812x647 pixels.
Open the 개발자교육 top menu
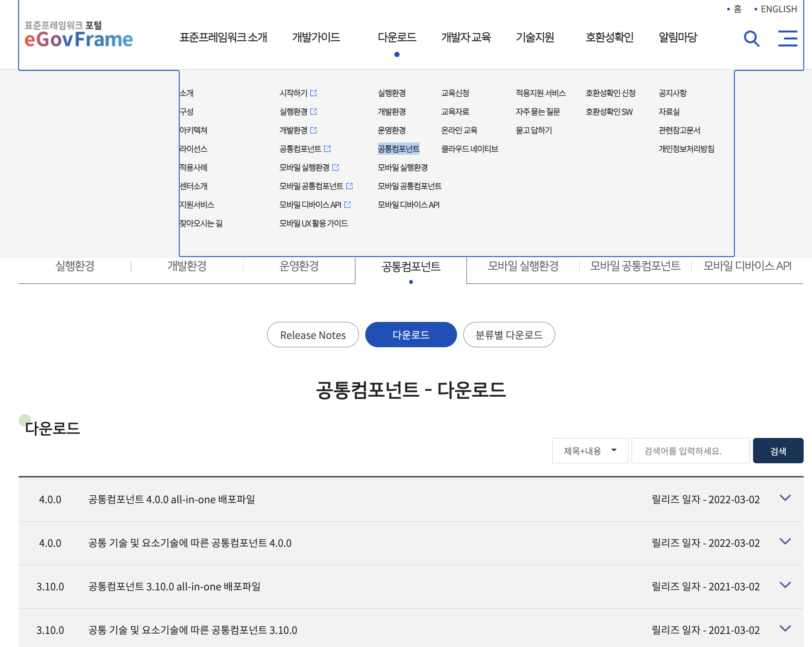[x=466, y=37]
